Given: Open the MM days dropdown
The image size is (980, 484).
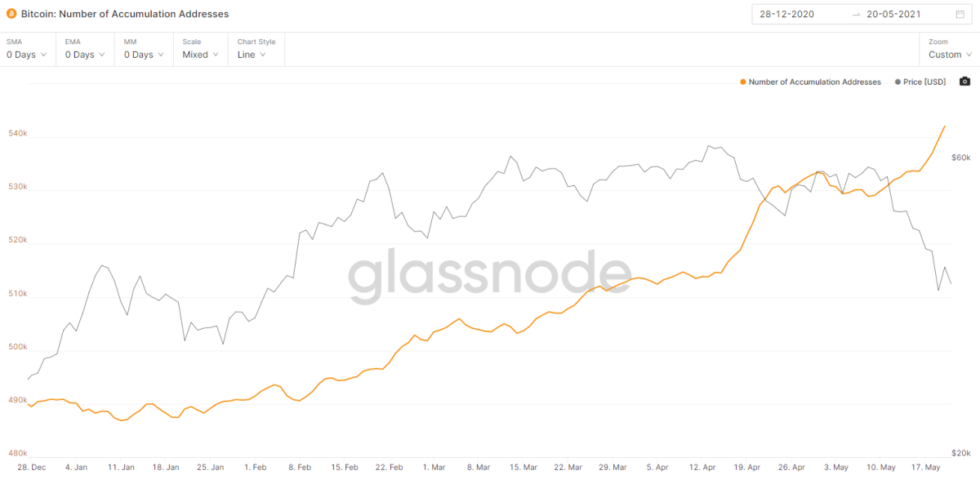Looking at the screenshot, I should point(143,55).
